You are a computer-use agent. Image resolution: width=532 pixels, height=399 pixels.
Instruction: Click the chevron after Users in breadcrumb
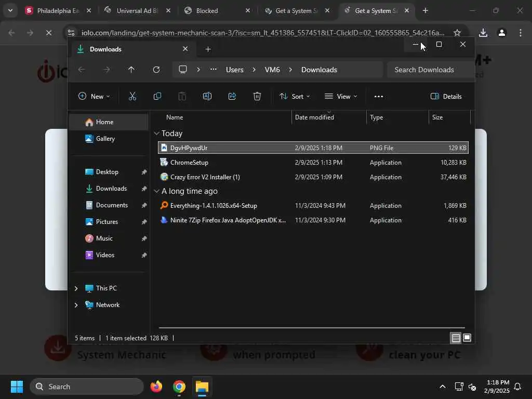pyautogui.click(x=254, y=70)
